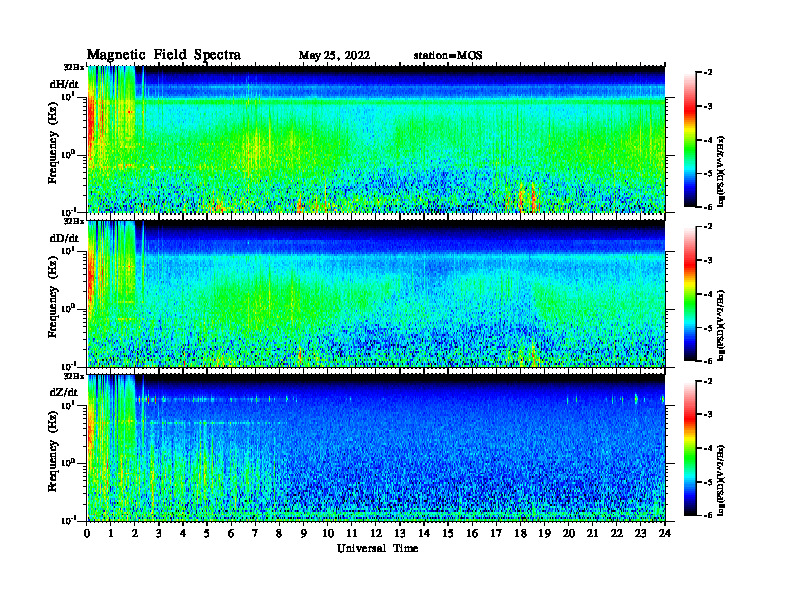Viewport: 792px width, 612px height.
Task: Click hour tick label "0" on time axis
Action: 87,533
